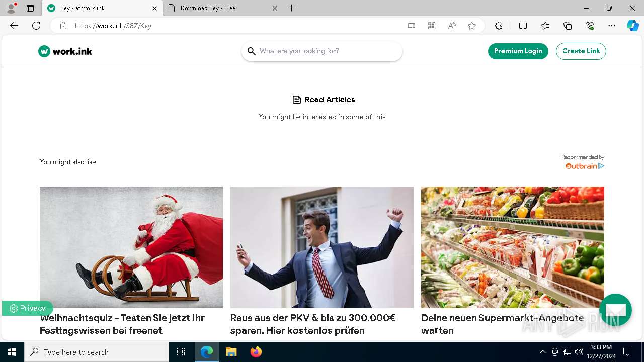The height and width of the screenshot is (362, 644).
Task: Open Browser essentials icon
Action: 590,26
